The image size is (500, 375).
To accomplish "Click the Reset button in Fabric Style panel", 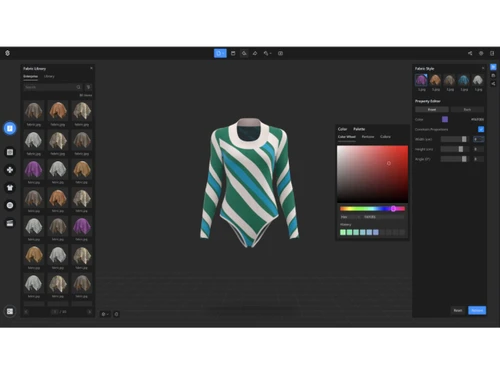I will pyautogui.click(x=458, y=310).
